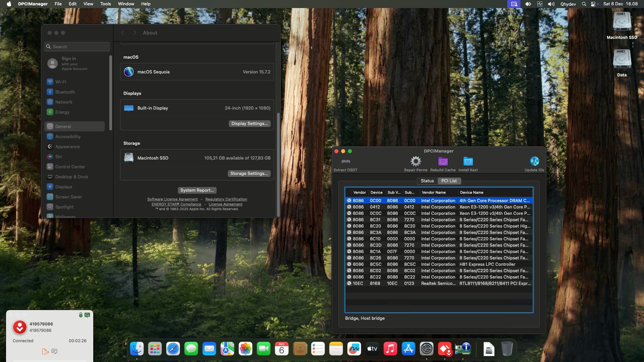Open the Tools menu

pos(105,4)
